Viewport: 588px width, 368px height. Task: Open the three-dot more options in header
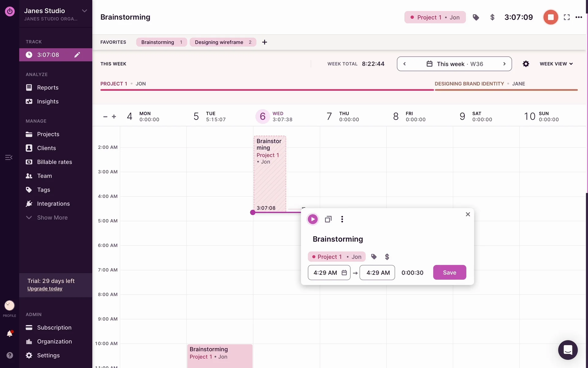coord(579,17)
